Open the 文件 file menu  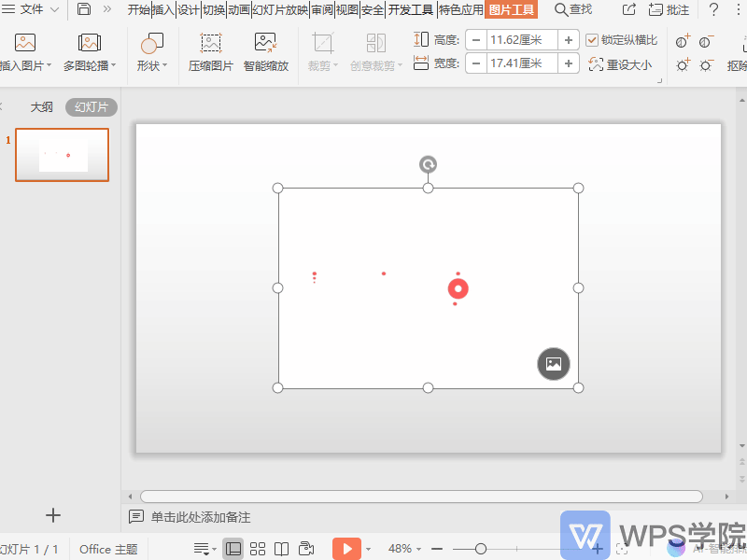33,9
